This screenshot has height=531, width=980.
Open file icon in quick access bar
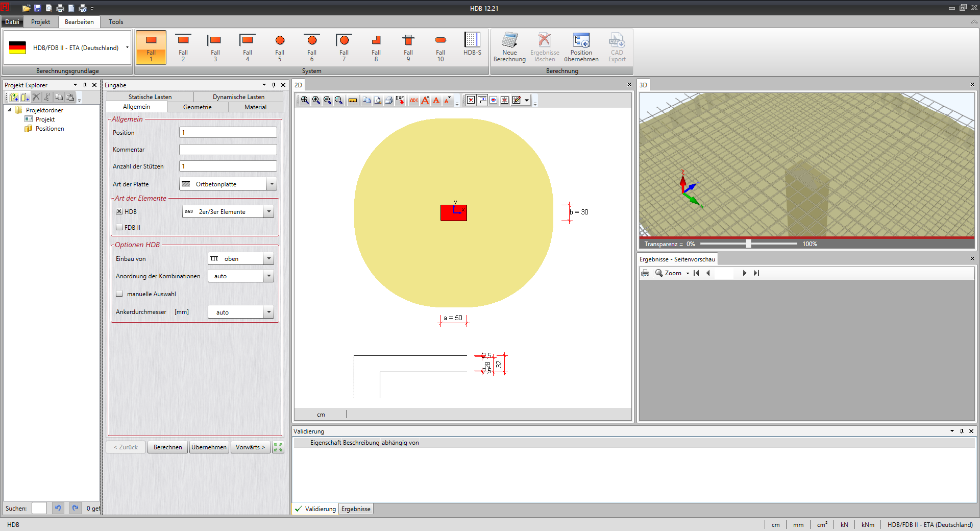coord(26,8)
